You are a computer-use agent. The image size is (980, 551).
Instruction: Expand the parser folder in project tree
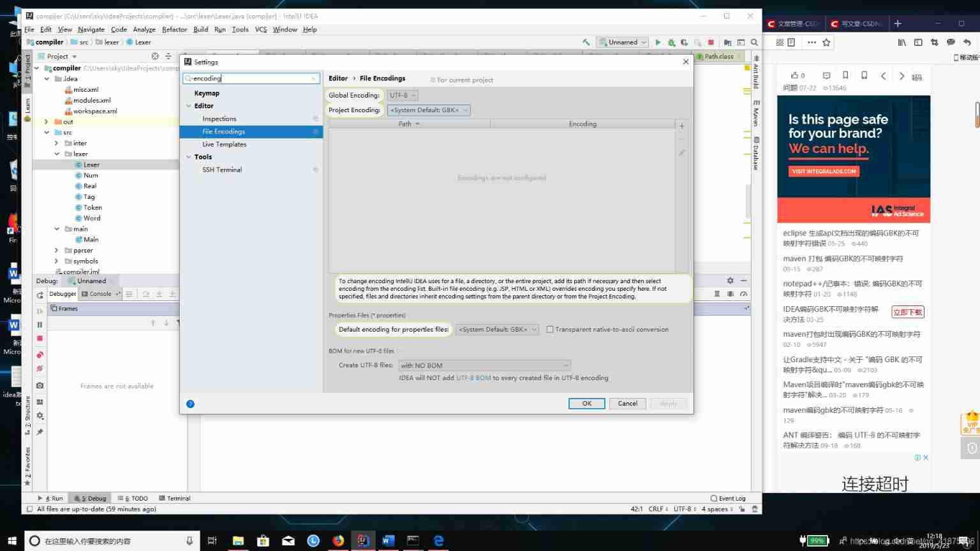(x=57, y=251)
